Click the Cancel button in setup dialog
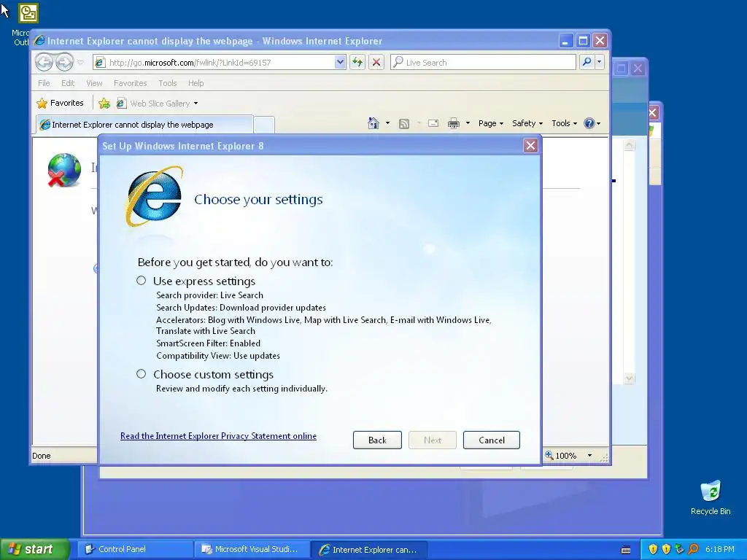747x560 pixels. click(x=492, y=440)
